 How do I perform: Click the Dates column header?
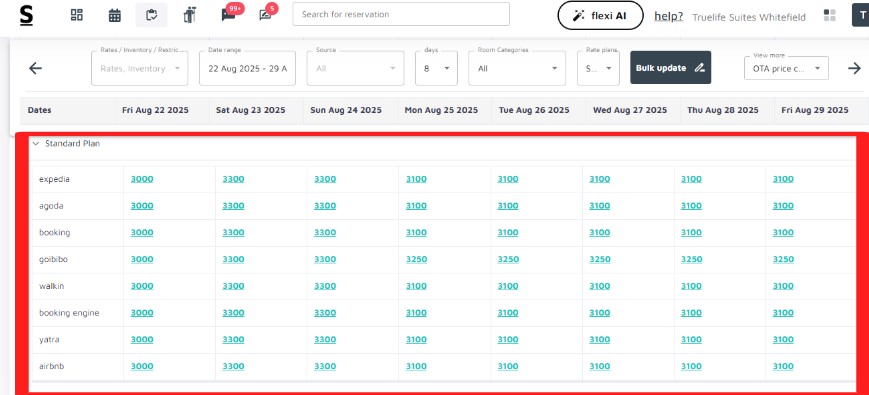[x=39, y=110]
